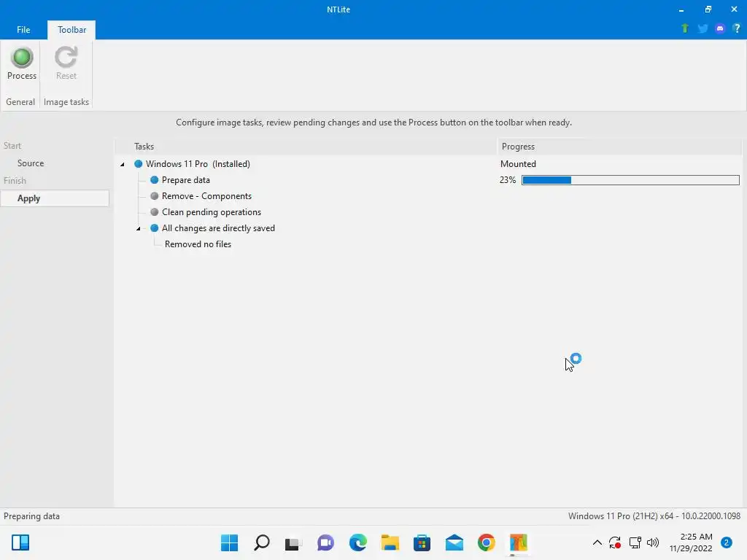Image resolution: width=747 pixels, height=560 pixels.
Task: Click the Clean pending operations task
Action: pos(211,212)
